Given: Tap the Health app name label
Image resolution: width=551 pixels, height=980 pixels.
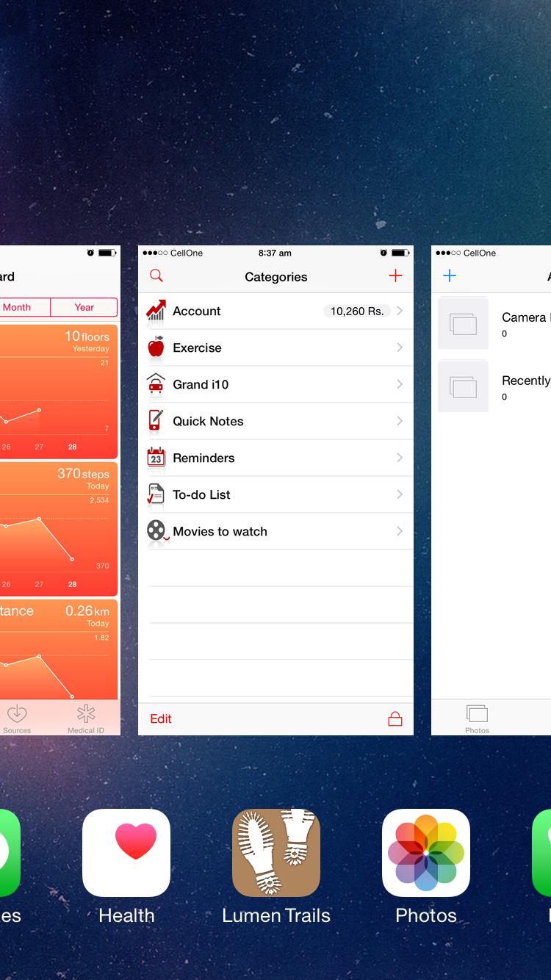Looking at the screenshot, I should 126,915.
